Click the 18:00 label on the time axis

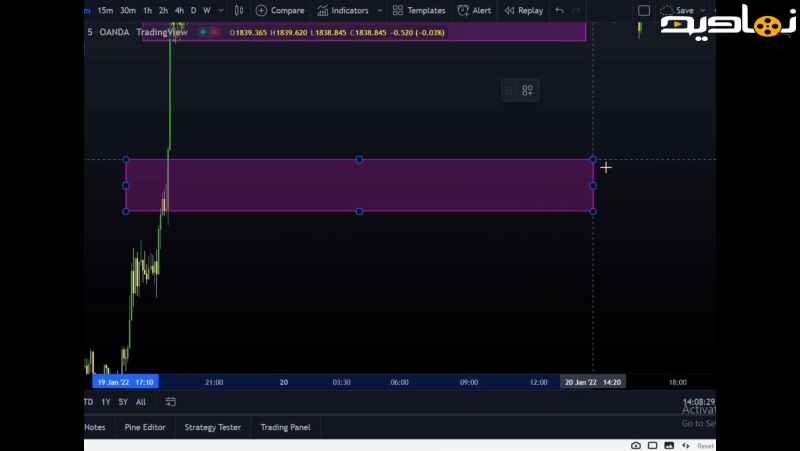678,382
